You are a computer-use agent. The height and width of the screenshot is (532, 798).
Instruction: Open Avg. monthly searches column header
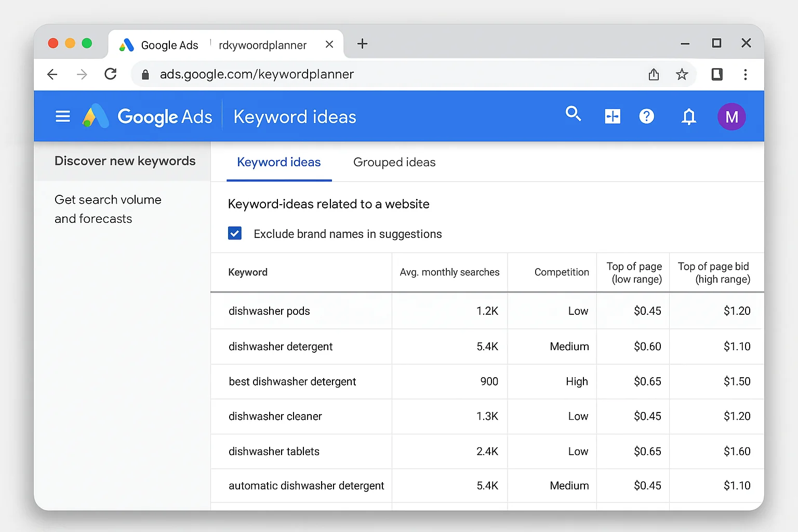(x=449, y=272)
